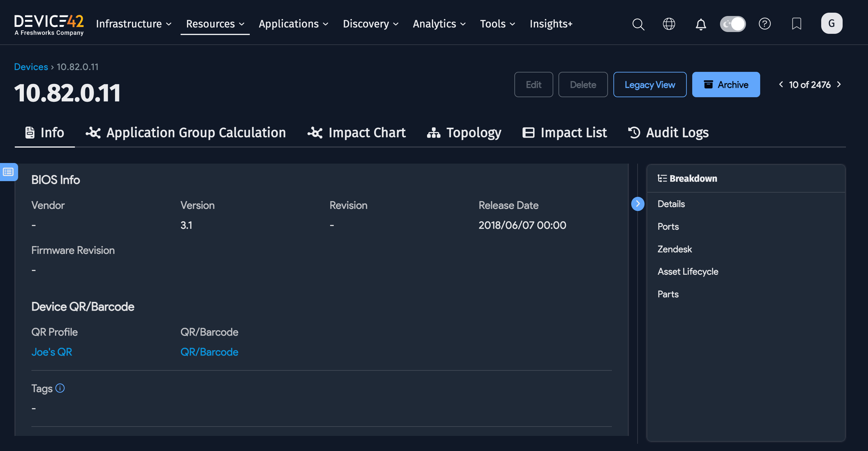This screenshot has height=451, width=868.
Task: Click the help question mark icon
Action: [764, 24]
